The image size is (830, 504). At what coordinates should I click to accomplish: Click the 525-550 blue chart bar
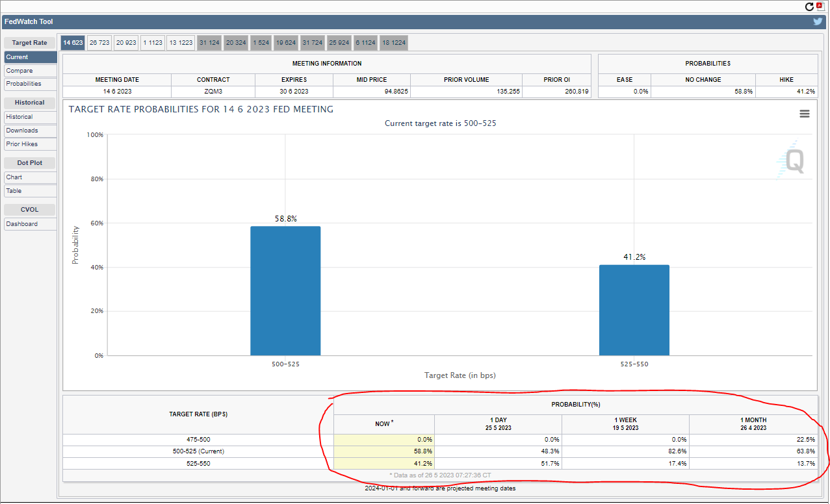634,310
